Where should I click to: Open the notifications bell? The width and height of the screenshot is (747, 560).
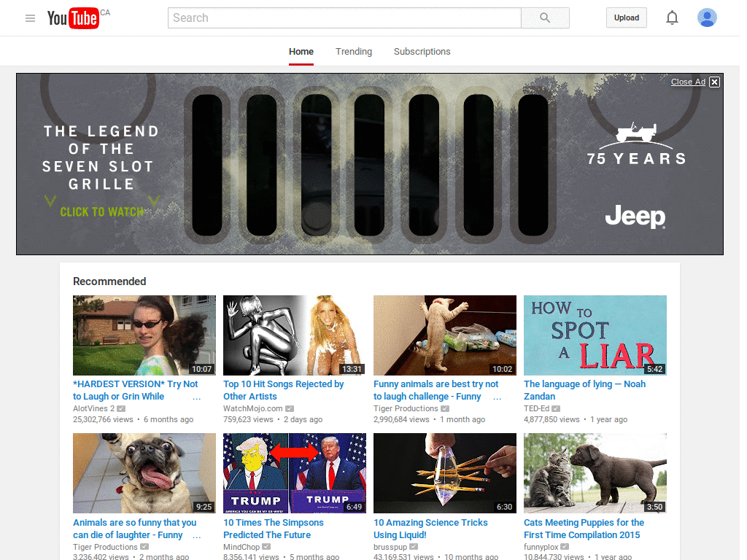point(672,18)
